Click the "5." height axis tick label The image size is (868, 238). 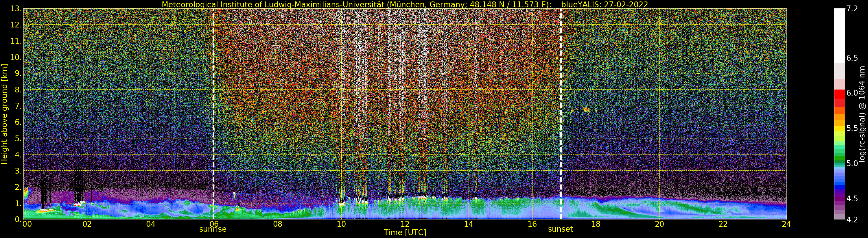[x=18, y=138]
